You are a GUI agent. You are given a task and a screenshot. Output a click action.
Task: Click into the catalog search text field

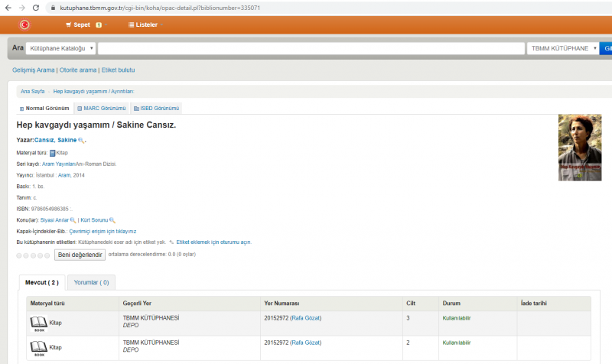311,48
